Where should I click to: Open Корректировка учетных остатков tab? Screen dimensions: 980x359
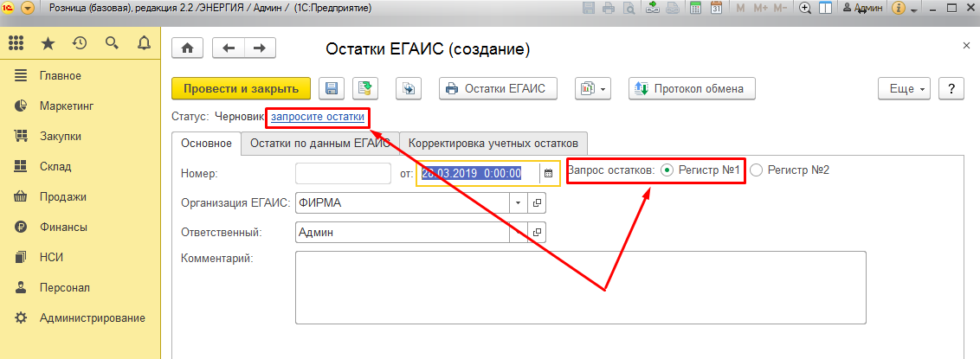point(493,143)
